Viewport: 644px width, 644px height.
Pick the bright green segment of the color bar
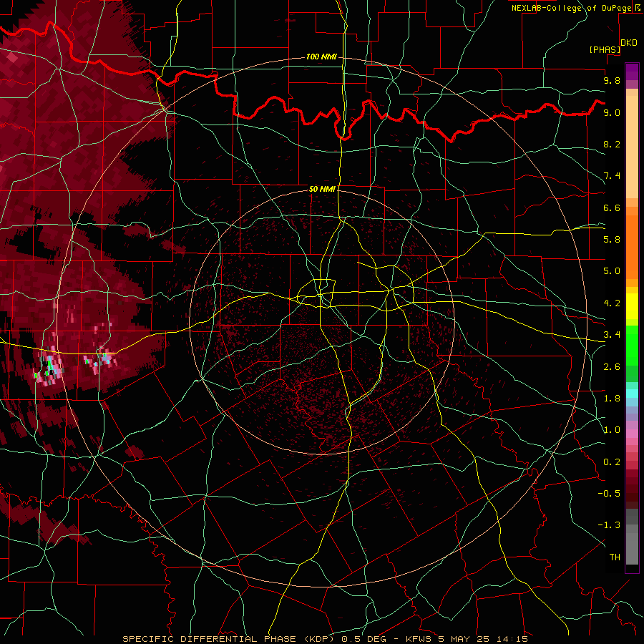click(632, 346)
